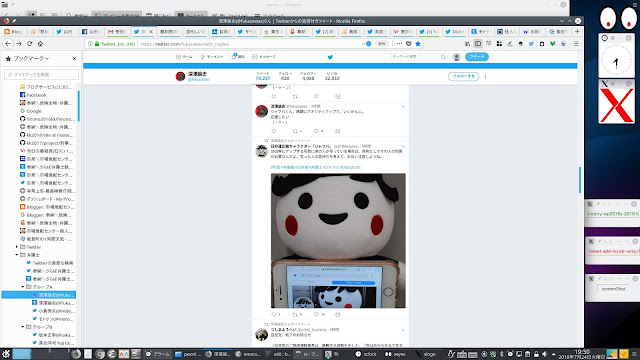Toggle the Firefox sidebar button
Screen dimensions: 640x360
tap(478, 44)
